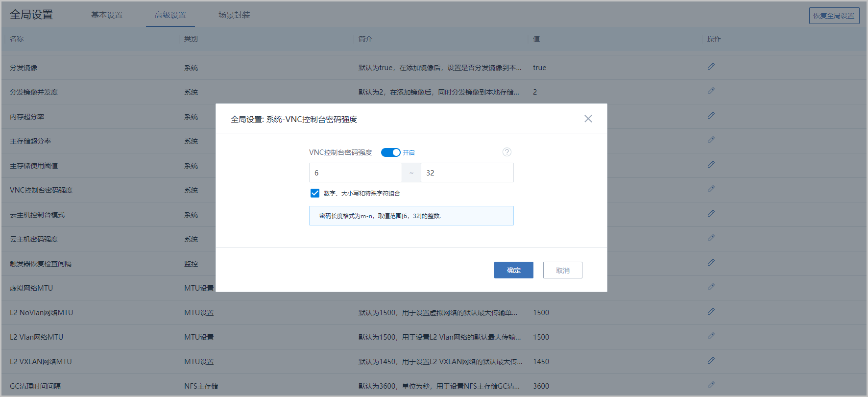
Task: Switch to 高级设置 tab
Action: coord(170,15)
